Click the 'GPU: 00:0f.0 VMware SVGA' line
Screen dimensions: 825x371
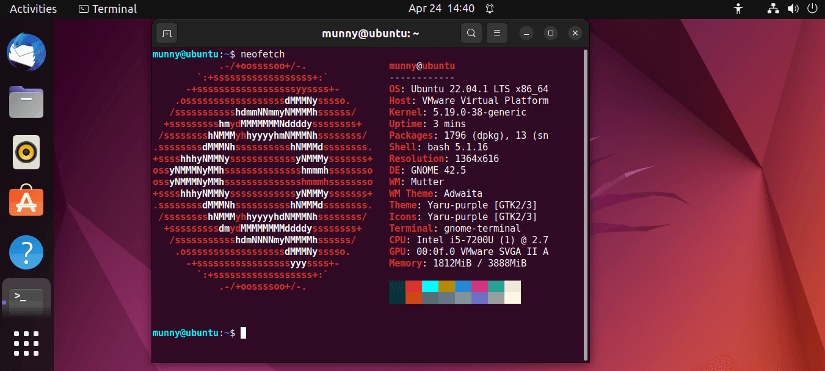(x=469, y=252)
